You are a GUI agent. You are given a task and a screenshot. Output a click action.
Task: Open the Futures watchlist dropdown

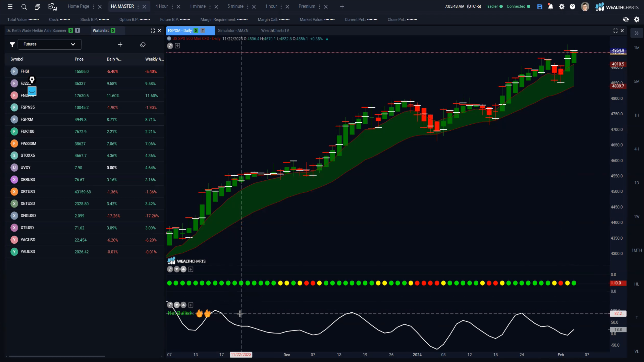pyautogui.click(x=50, y=44)
